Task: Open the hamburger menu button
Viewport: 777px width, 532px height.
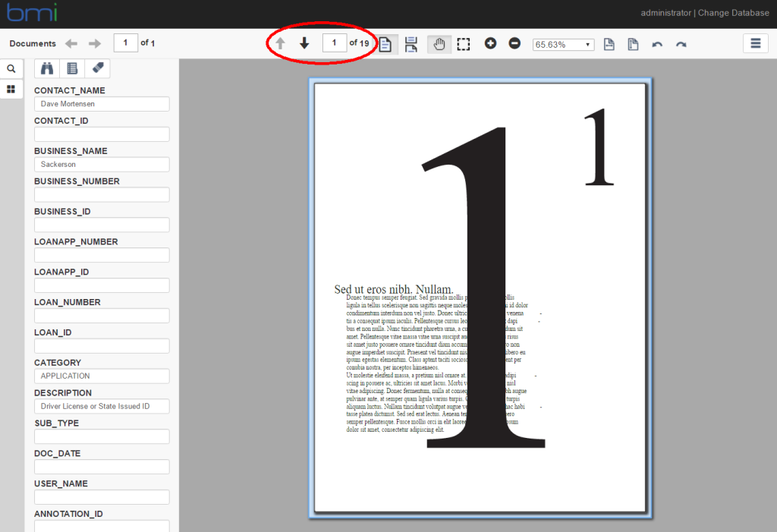Action: 755,44
